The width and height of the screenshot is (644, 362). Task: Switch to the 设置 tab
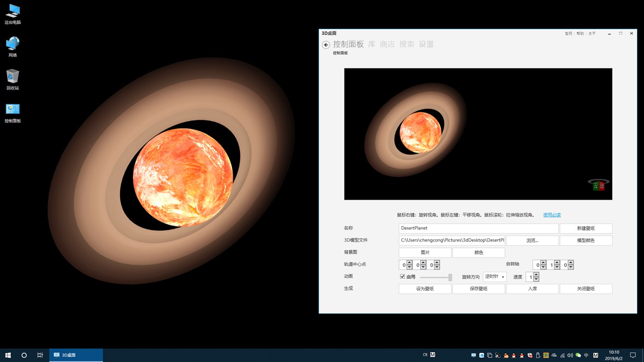coord(426,44)
